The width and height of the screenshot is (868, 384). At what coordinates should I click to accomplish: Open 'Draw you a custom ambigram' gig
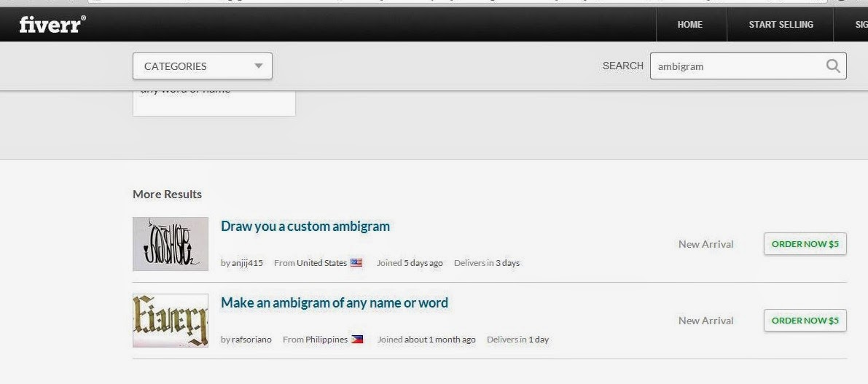[x=305, y=226]
